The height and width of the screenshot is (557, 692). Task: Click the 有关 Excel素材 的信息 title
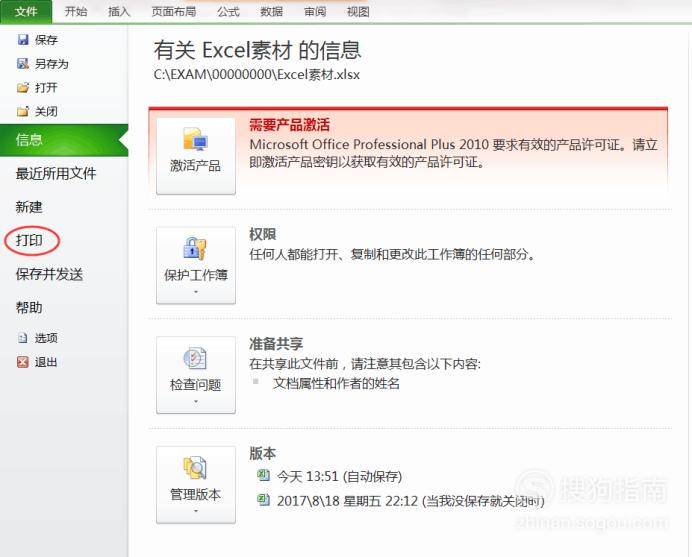pyautogui.click(x=257, y=50)
